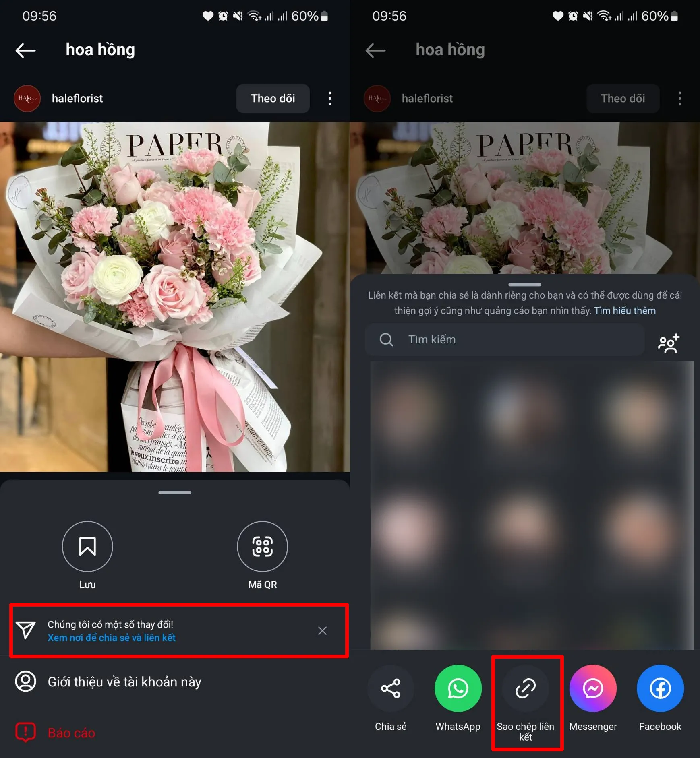The width and height of the screenshot is (700, 758).
Task: Share via the Messenger icon
Action: [593, 688]
